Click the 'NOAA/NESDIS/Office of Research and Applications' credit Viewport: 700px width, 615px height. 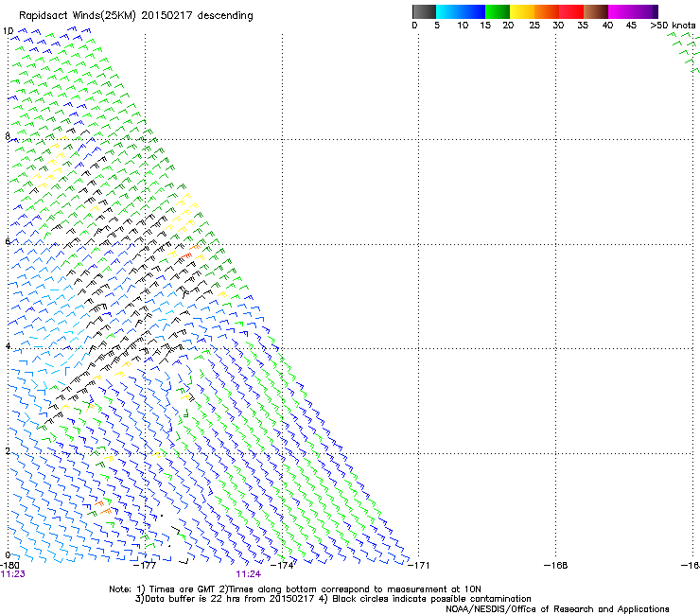[557, 609]
